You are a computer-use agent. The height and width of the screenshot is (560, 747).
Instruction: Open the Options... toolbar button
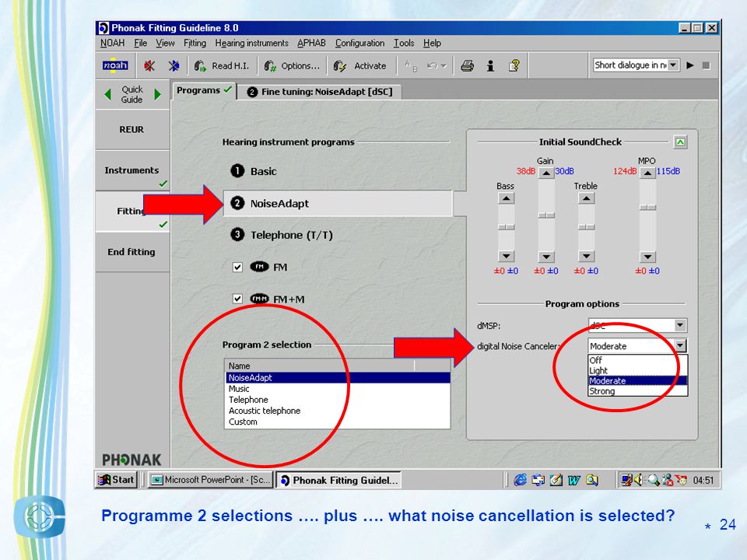pos(292,65)
